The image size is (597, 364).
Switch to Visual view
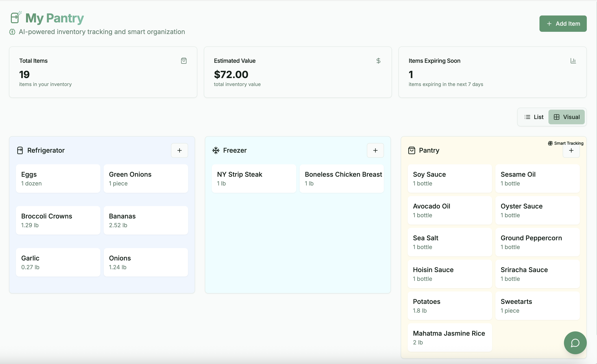566,117
